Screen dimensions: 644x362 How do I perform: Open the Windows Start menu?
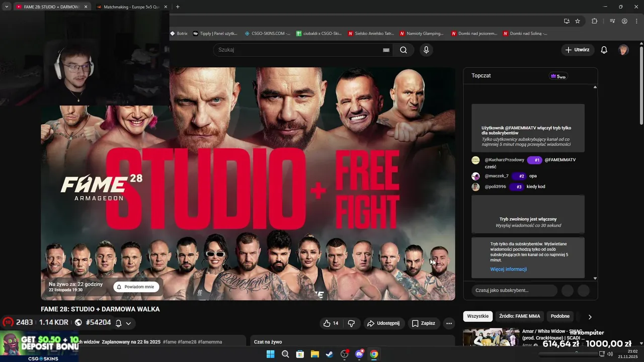click(270, 354)
